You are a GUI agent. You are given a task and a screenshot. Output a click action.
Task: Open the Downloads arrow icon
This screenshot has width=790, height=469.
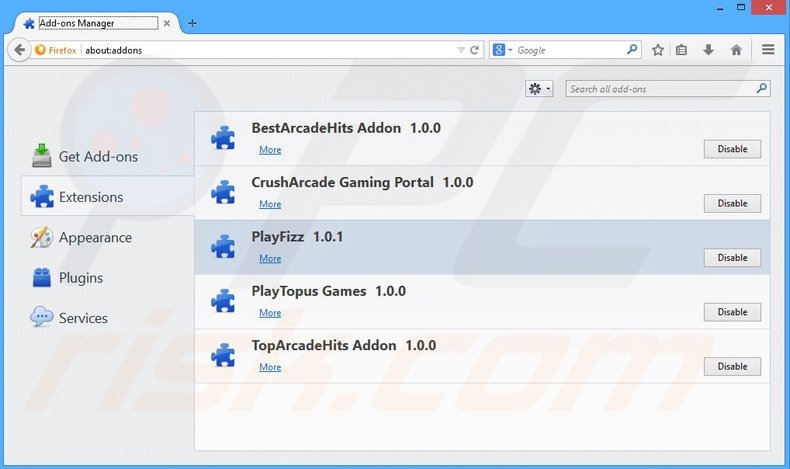(x=708, y=50)
